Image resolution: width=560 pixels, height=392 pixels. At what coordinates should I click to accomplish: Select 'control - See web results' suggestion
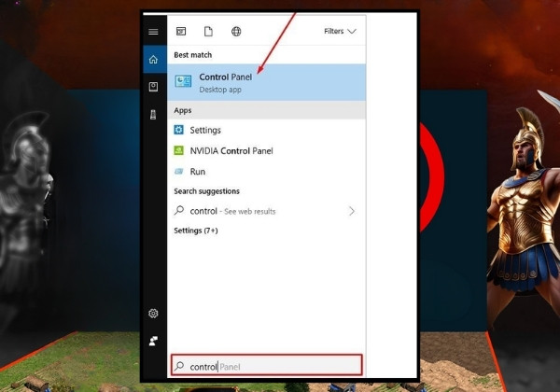pyautogui.click(x=266, y=211)
